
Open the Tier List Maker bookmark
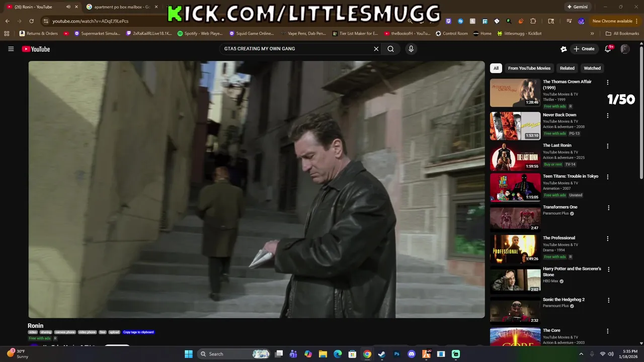(x=355, y=34)
